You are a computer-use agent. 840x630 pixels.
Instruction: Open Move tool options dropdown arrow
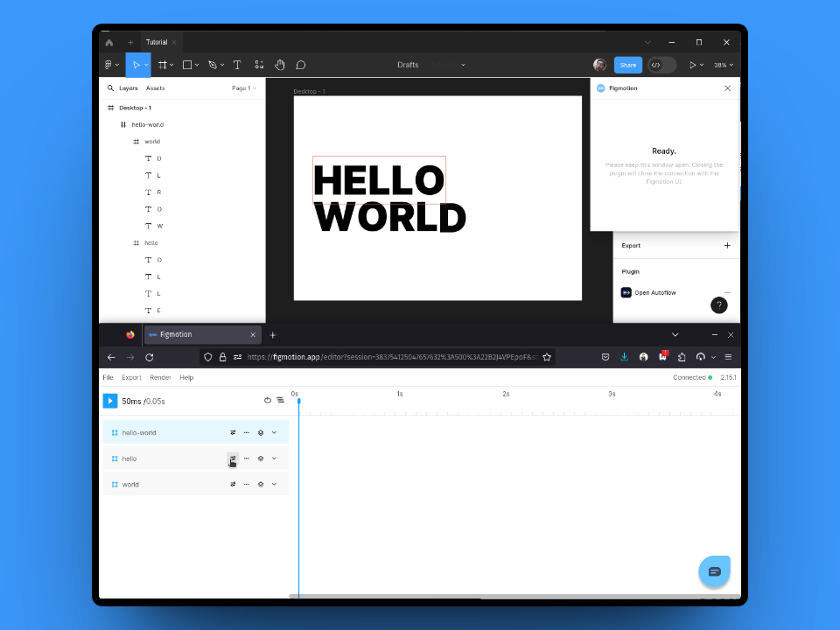tap(146, 65)
